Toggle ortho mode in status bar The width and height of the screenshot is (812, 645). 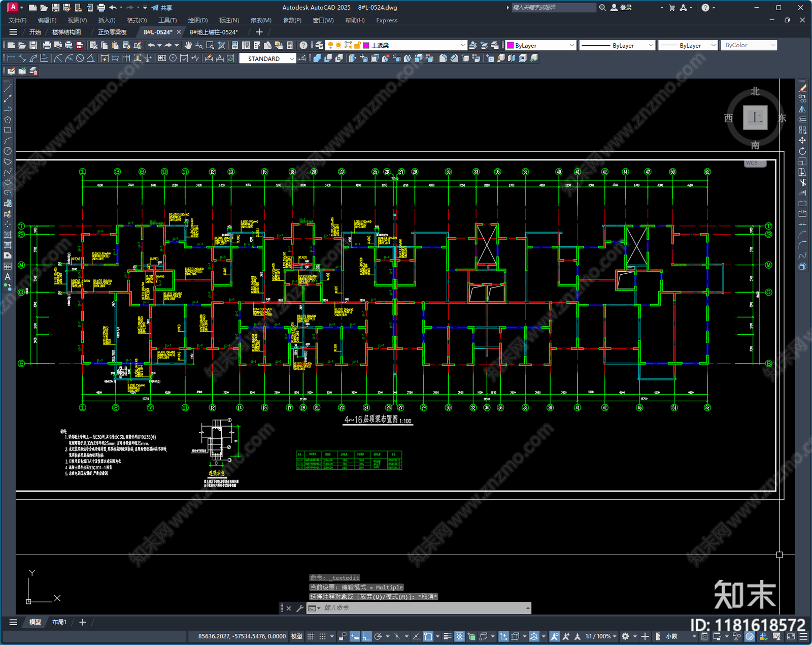click(366, 636)
